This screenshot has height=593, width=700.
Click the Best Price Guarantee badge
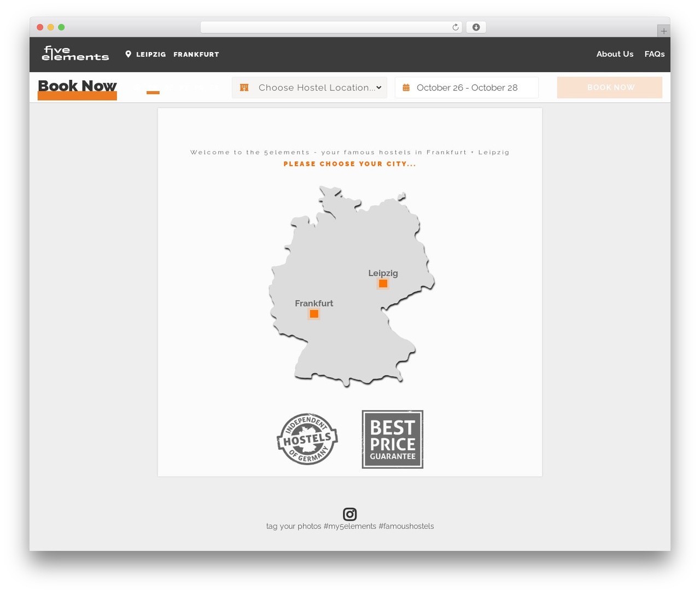(x=393, y=439)
